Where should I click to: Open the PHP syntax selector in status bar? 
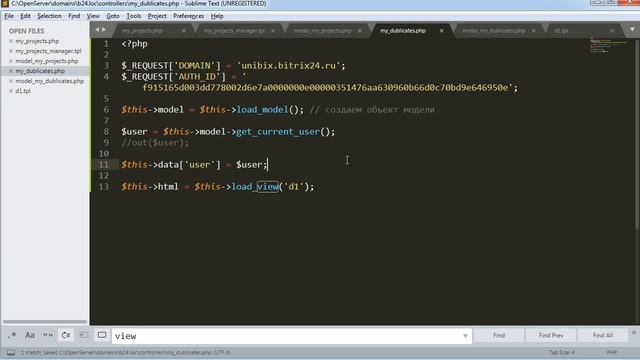tap(611, 352)
